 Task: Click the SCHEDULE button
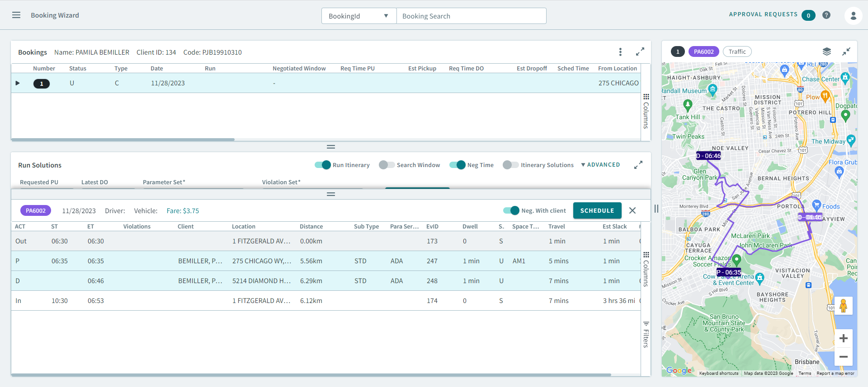(597, 210)
